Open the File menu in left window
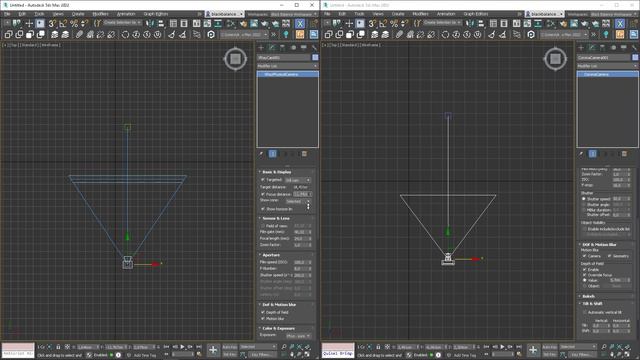Viewport: 640px width, 360px height. coord(7,14)
